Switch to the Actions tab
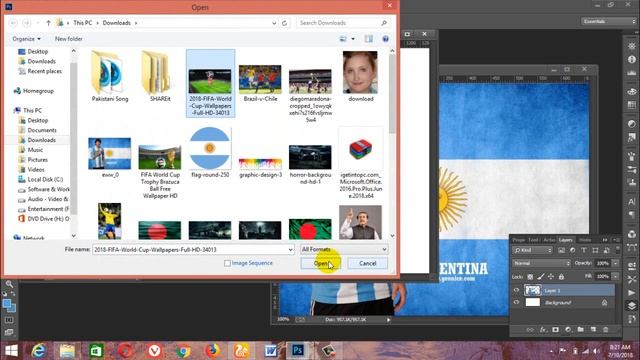Screen dimensions: 640x360 click(549, 240)
